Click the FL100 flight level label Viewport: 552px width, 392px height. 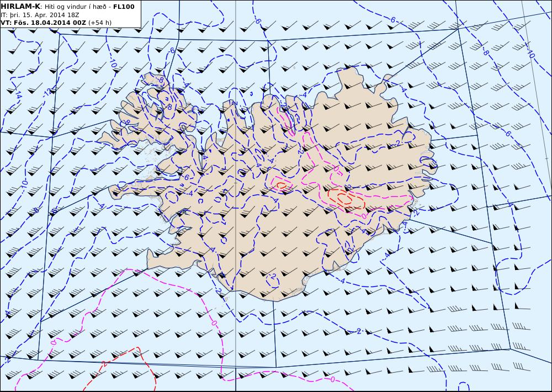[124, 7]
